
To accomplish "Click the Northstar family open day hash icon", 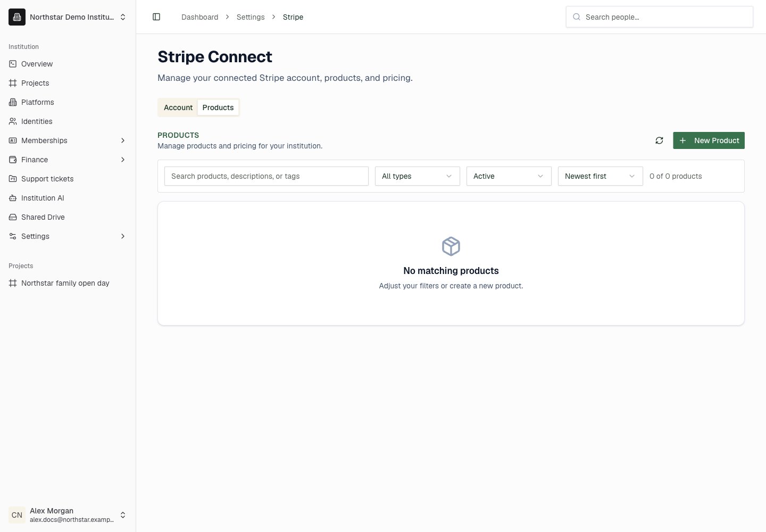I will 13,283.
